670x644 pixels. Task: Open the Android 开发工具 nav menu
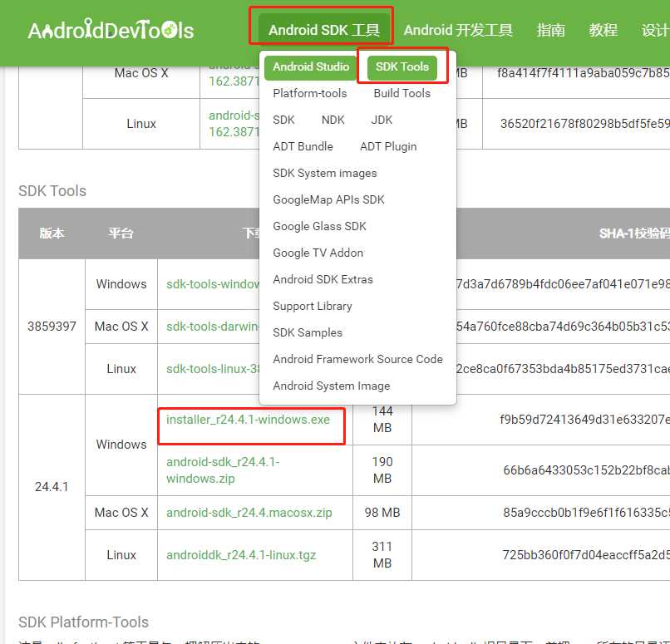(458, 30)
